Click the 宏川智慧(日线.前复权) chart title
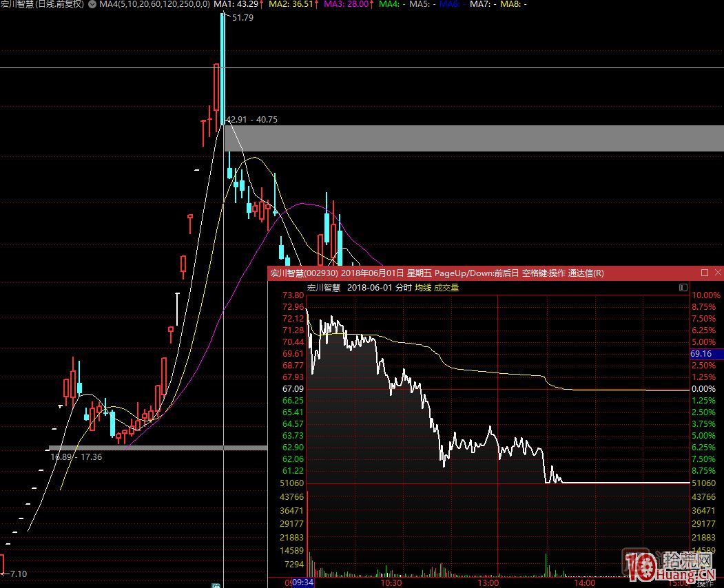Screen dimensions: 724x588 43,4
